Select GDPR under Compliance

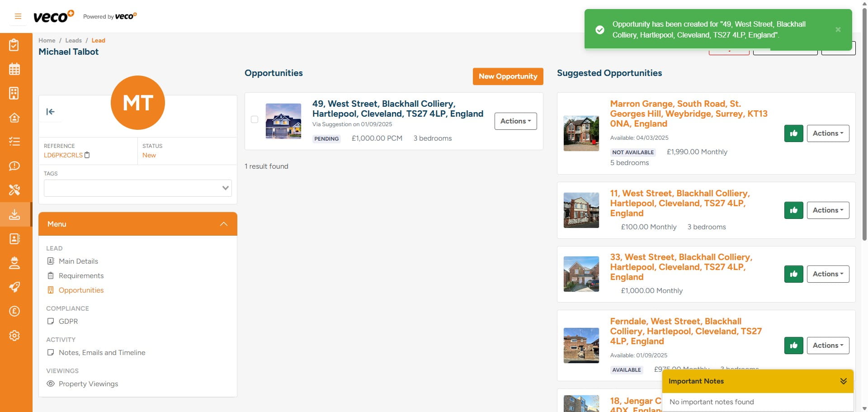pyautogui.click(x=69, y=321)
